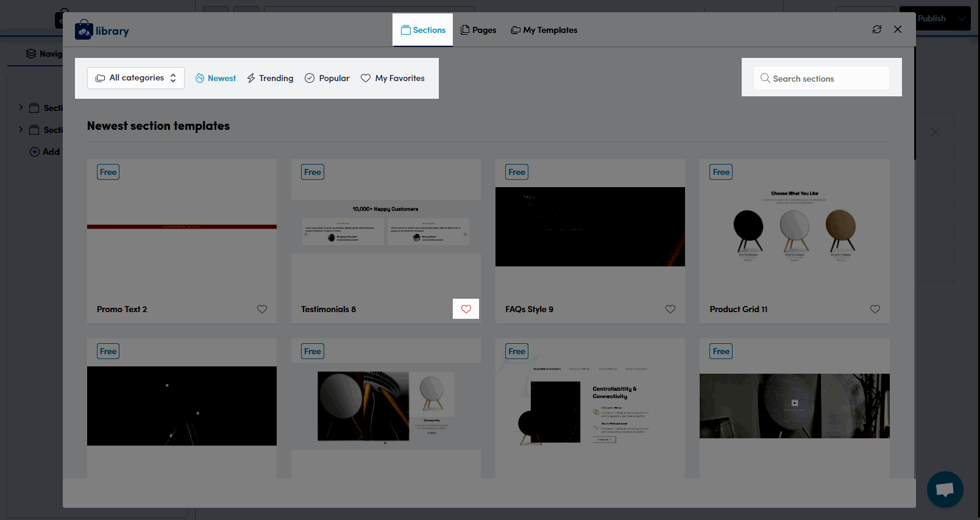
Task: Open the Testimonials 8 preview thumbnail
Action: pos(386,227)
